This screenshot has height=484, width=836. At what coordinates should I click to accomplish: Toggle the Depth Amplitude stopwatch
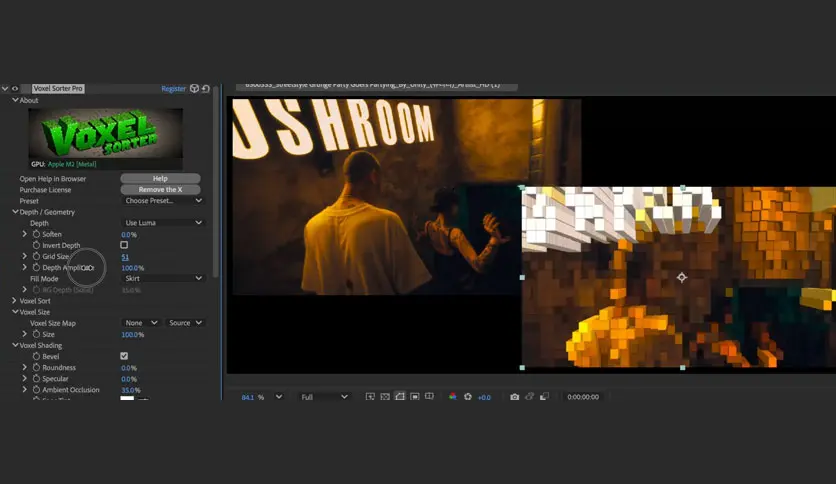(36, 268)
